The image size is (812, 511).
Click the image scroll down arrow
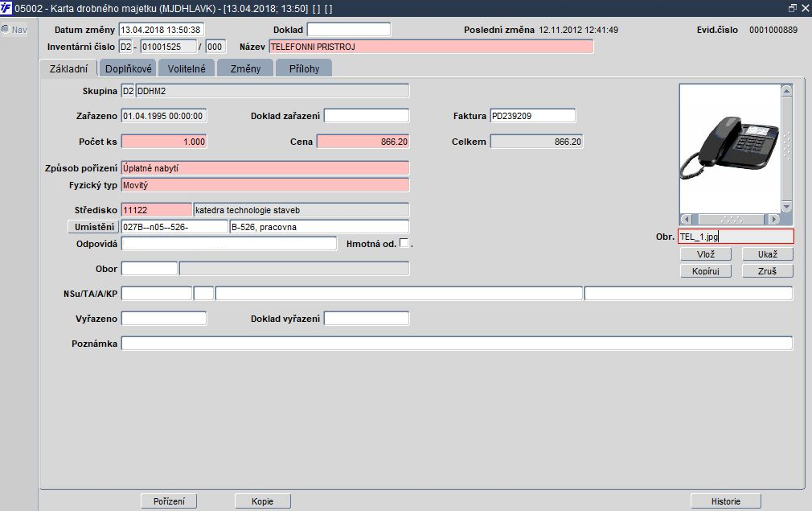coord(786,207)
